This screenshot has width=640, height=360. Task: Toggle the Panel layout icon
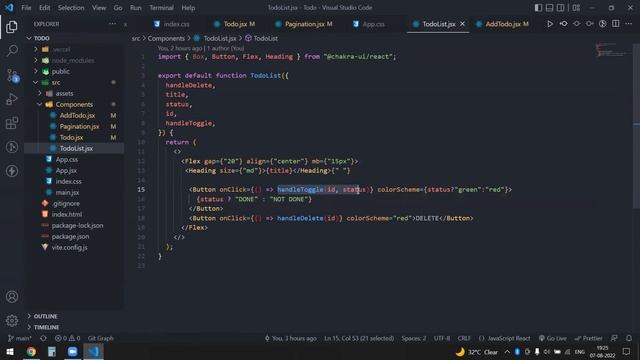[549, 8]
